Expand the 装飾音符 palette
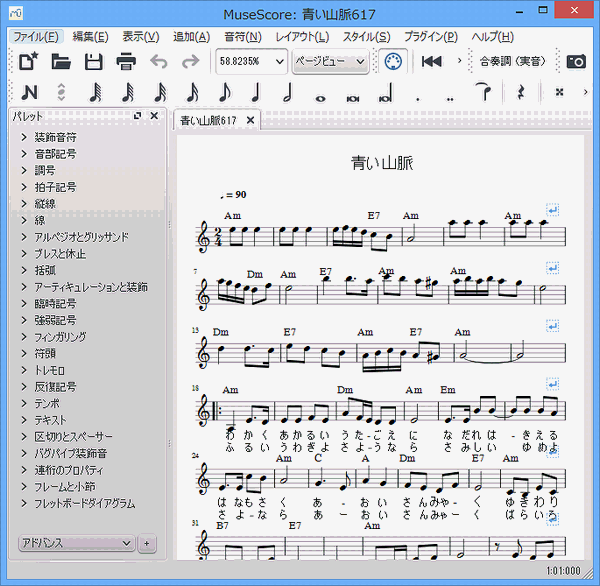The height and width of the screenshot is (586, 600). coord(24,137)
